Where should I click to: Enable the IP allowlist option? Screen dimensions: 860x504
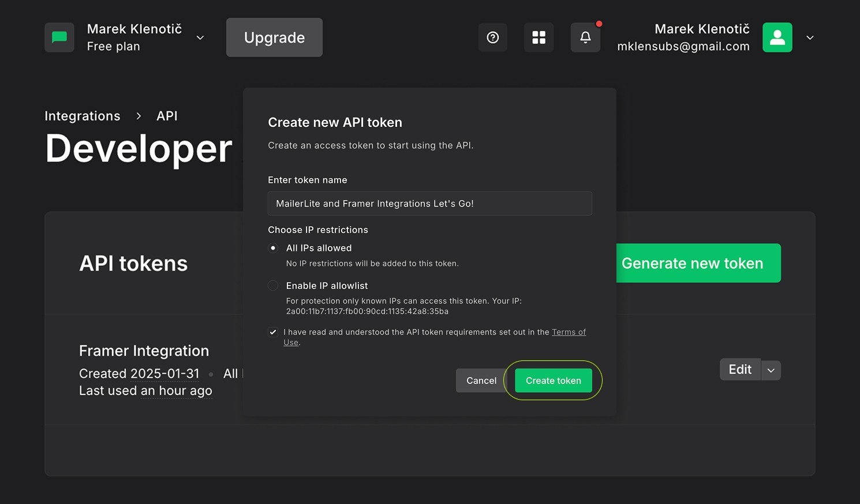[x=272, y=285]
